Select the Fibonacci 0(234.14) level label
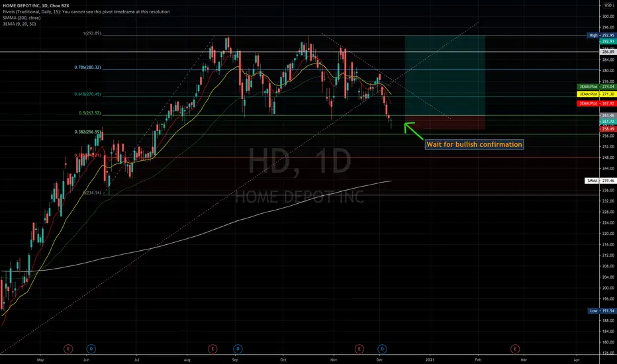This screenshot has height=364, width=617. [x=91, y=193]
